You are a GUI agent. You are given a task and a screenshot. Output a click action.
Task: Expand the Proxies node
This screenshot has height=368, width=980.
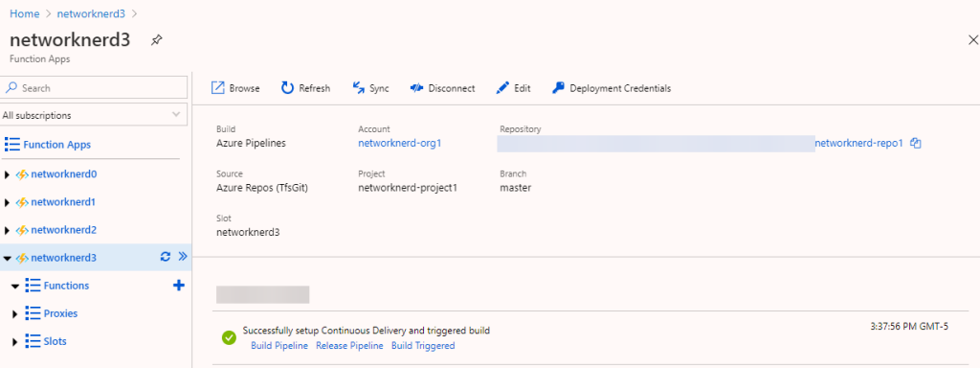15,314
